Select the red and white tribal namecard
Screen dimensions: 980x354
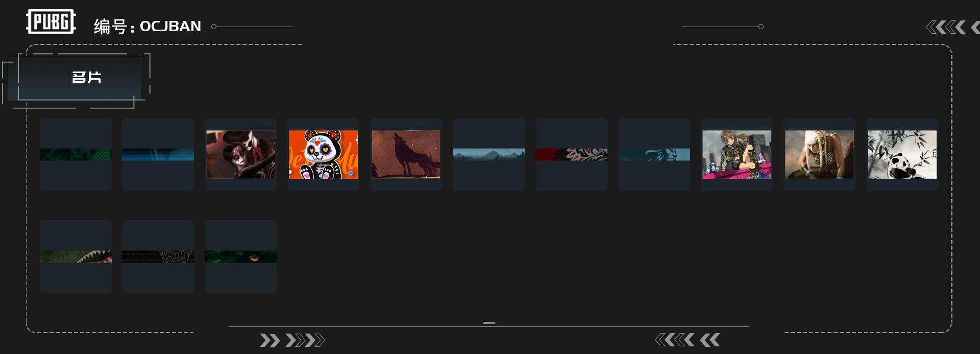571,154
